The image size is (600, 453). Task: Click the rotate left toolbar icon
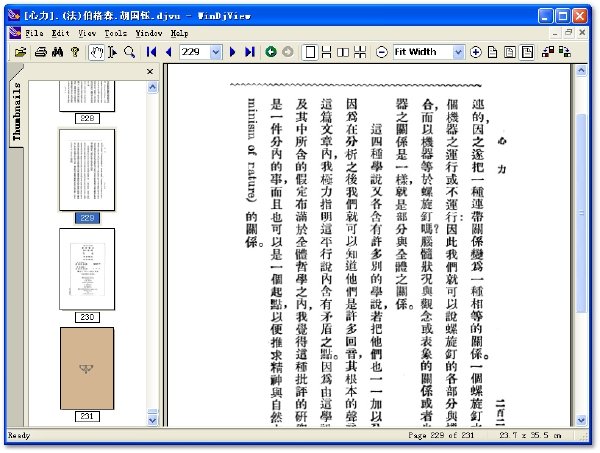click(548, 52)
